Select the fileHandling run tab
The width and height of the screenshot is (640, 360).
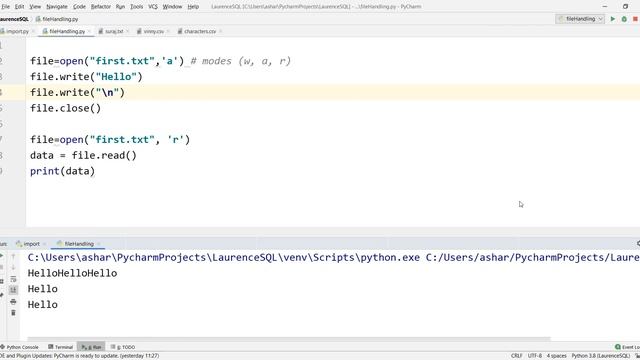(78, 244)
